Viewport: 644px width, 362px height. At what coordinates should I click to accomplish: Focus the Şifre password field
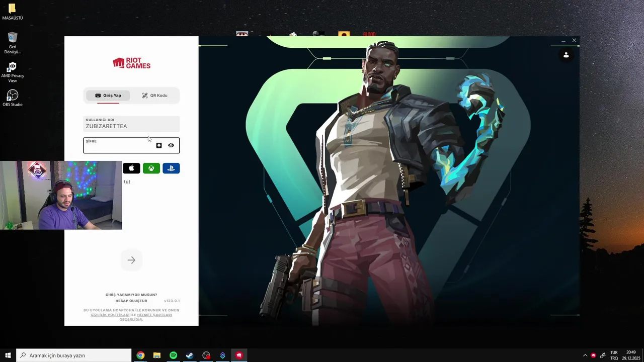point(131,145)
